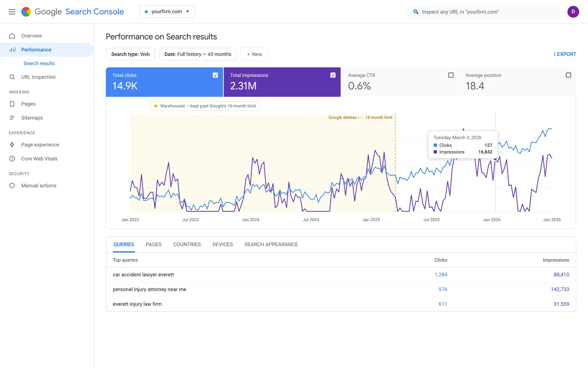Switch to the Countries tab
588x368 pixels.
click(x=187, y=244)
